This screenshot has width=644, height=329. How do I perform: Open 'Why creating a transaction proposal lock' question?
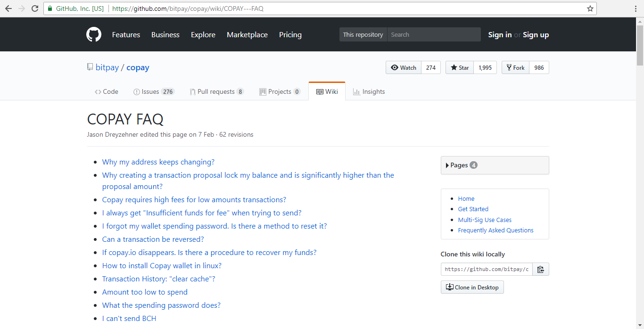[x=248, y=181]
